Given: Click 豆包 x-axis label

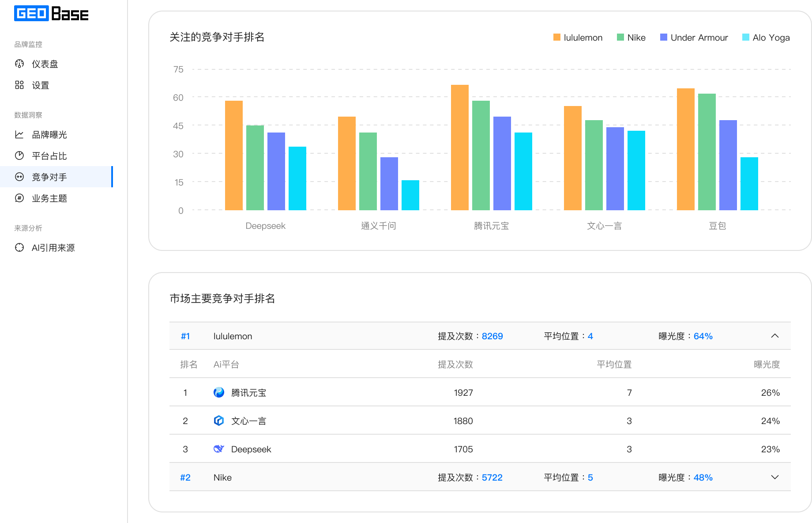Looking at the screenshot, I should click(718, 226).
